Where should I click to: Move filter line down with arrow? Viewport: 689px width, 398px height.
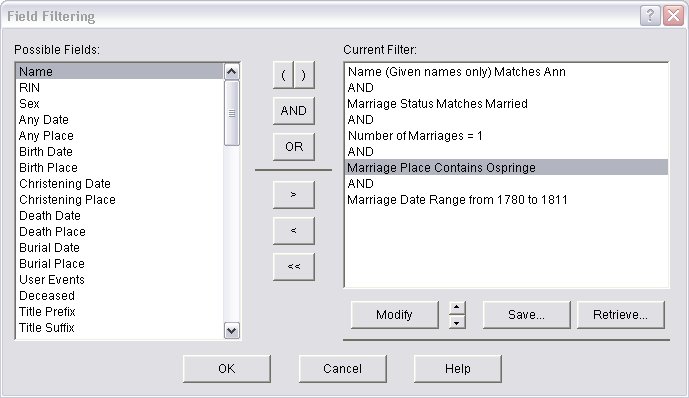(x=457, y=322)
